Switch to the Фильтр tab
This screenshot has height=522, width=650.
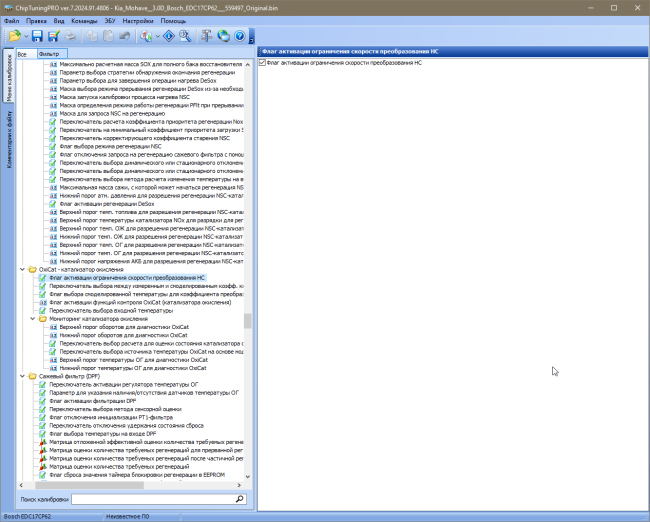point(52,54)
